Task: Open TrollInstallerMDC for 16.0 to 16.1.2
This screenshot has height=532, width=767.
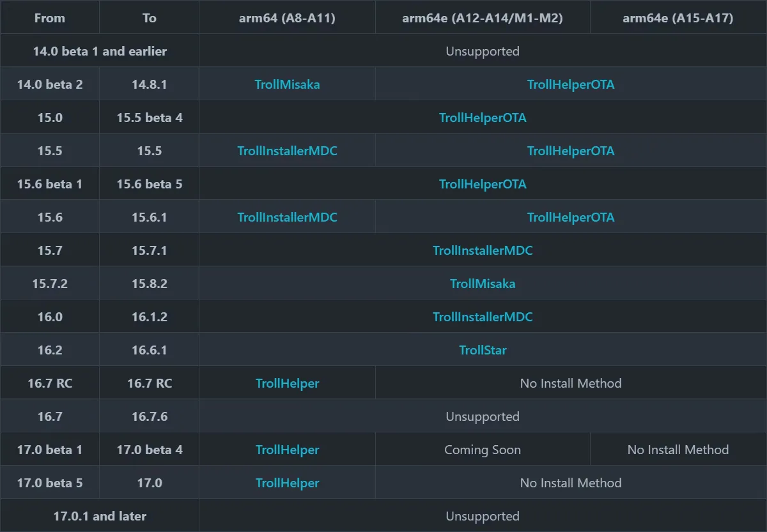Action: click(483, 317)
